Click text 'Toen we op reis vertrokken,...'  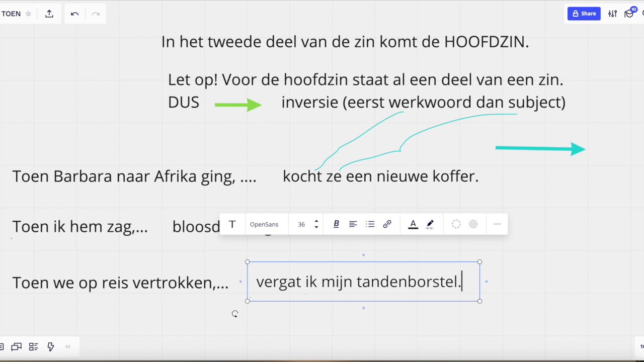point(120,283)
